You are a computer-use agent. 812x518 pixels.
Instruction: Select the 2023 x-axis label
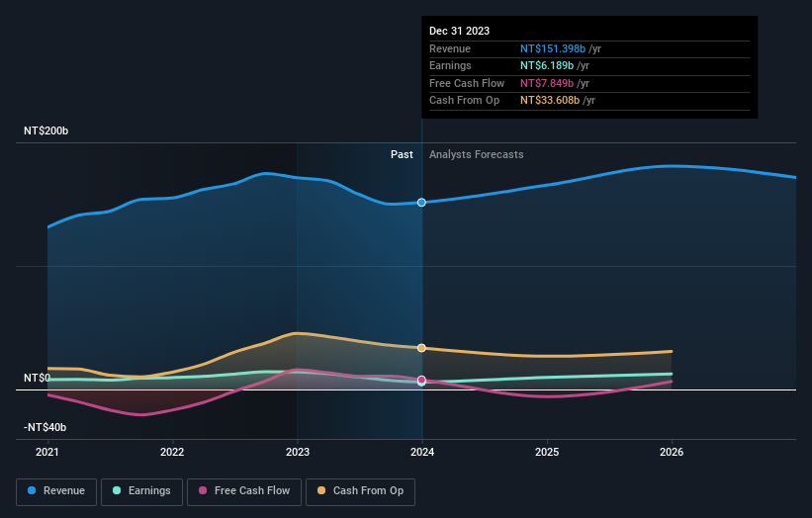coord(298,453)
